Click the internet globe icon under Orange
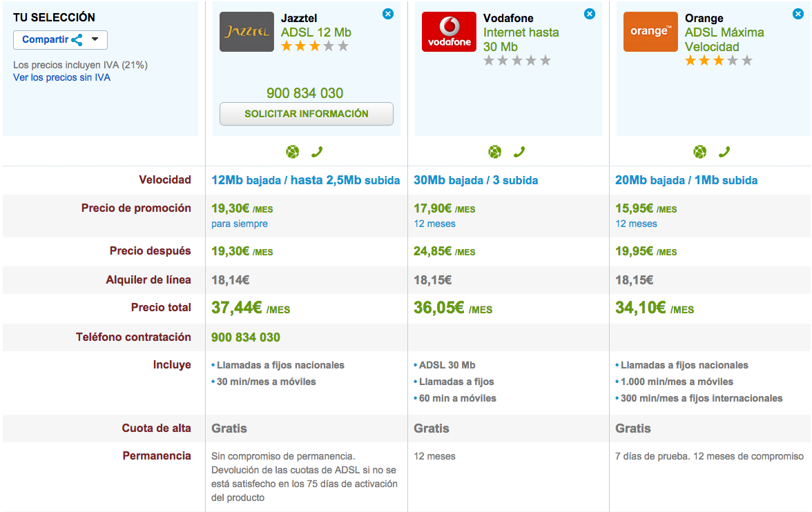The width and height of the screenshot is (812, 512). tap(699, 152)
